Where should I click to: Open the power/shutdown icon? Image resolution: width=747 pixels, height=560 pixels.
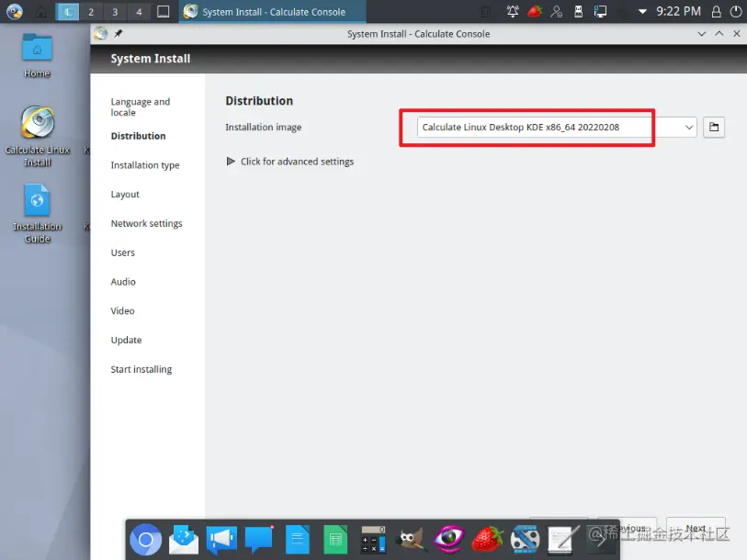click(x=736, y=11)
